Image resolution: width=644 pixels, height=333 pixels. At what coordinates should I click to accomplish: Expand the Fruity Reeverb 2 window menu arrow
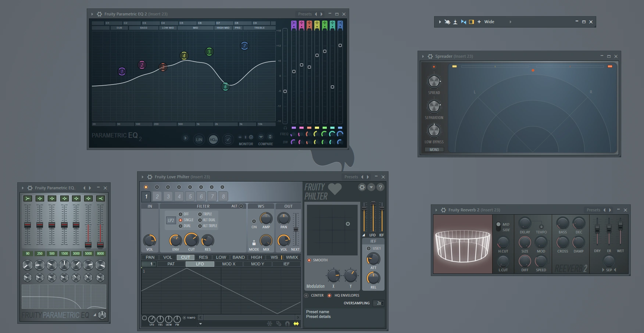pyautogui.click(x=436, y=210)
